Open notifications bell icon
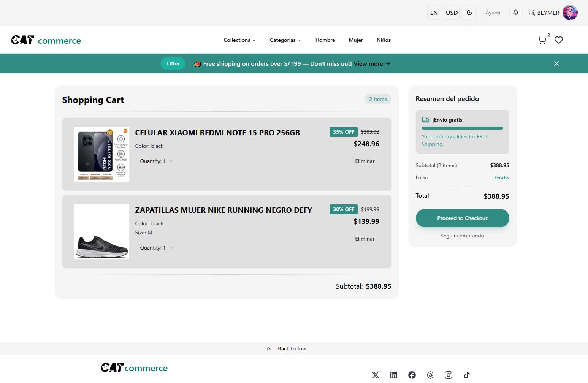 [x=516, y=13]
